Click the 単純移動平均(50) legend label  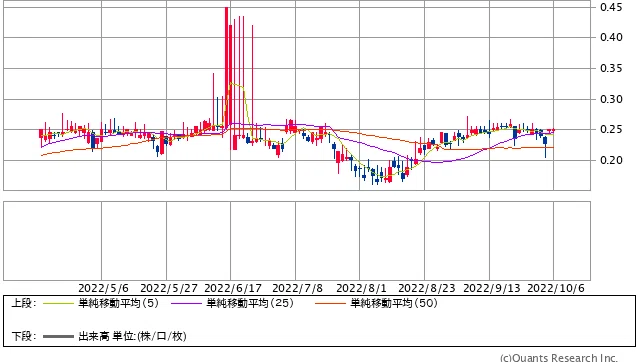click(x=394, y=303)
